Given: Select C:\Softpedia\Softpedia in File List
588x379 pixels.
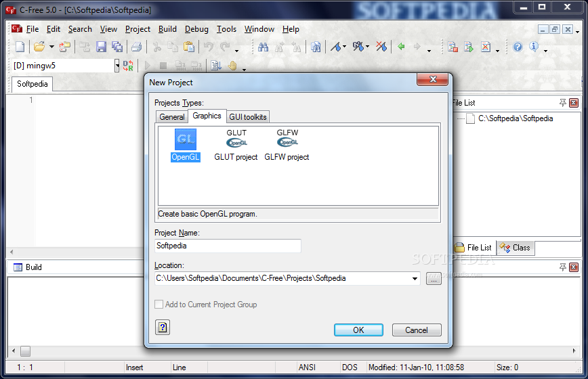Looking at the screenshot, I should 516,118.
